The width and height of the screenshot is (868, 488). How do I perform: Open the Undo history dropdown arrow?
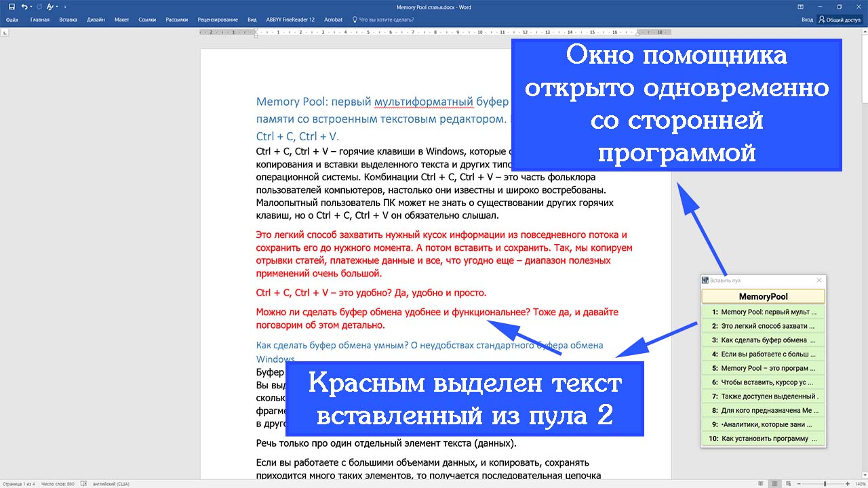pos(31,7)
